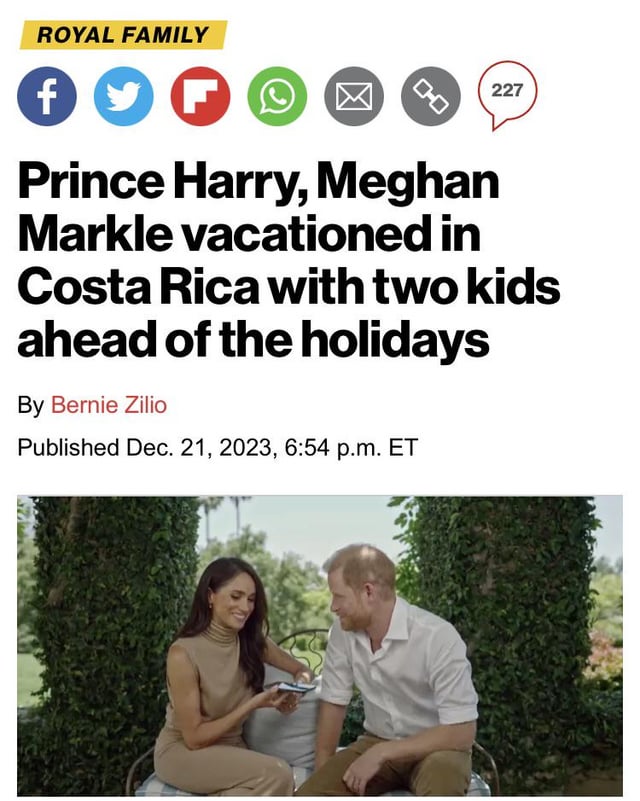Share the article on Facebook
640x801 pixels.
click(47, 97)
